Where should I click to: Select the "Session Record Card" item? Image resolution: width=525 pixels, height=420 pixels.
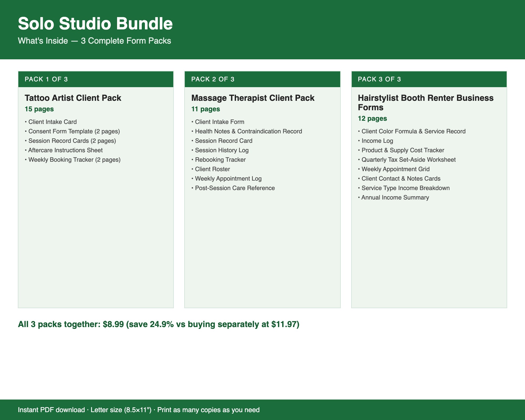[222, 141]
